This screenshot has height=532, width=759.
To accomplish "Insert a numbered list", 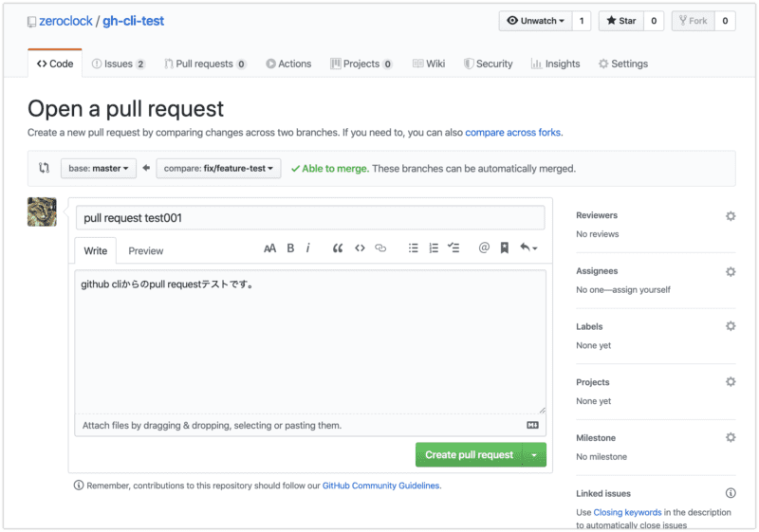I will tap(434, 248).
